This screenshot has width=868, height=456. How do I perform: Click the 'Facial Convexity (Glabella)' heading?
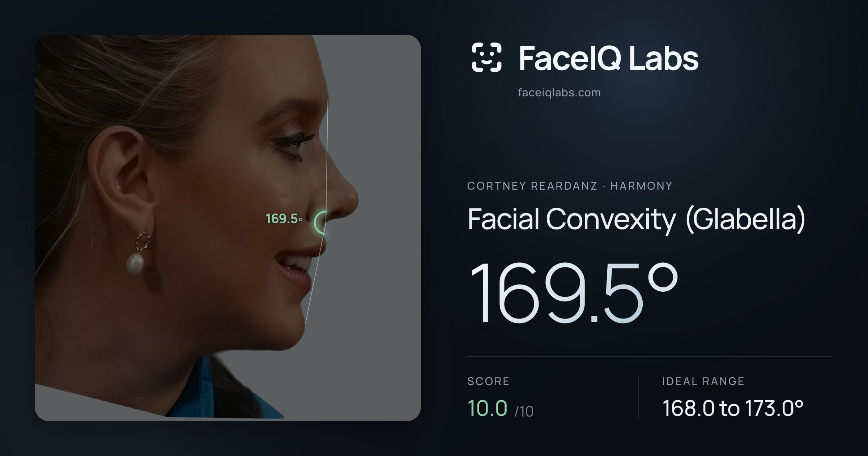click(x=637, y=219)
